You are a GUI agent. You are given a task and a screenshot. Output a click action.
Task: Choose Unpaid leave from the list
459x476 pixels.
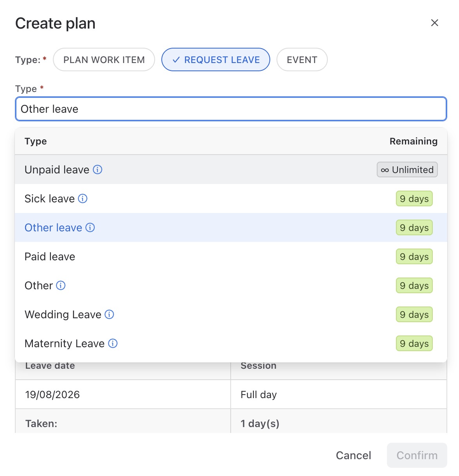pyautogui.click(x=231, y=169)
